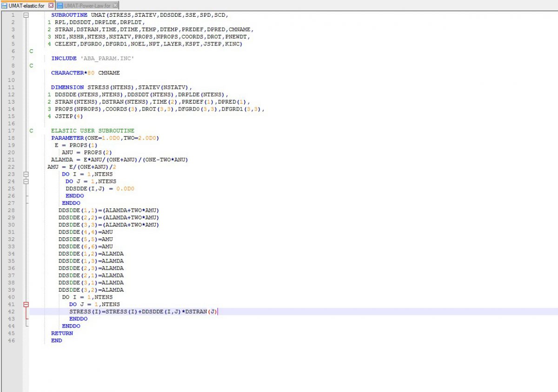Click the disk icon on UMAT-Power-Law.for tab

[60, 6]
